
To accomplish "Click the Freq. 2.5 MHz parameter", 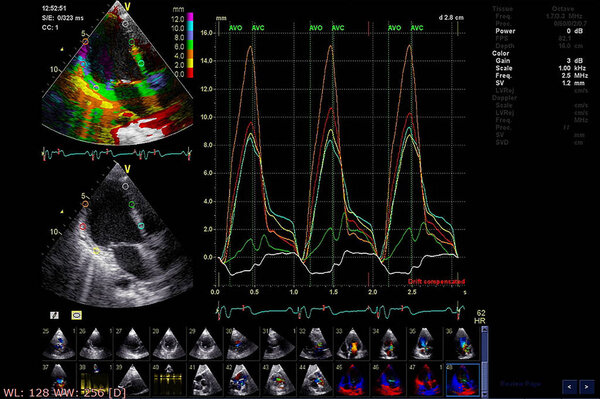I will click(x=541, y=75).
